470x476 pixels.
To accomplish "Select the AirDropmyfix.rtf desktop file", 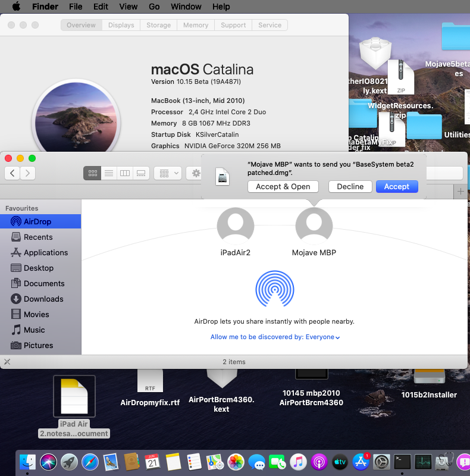I will [x=150, y=389].
